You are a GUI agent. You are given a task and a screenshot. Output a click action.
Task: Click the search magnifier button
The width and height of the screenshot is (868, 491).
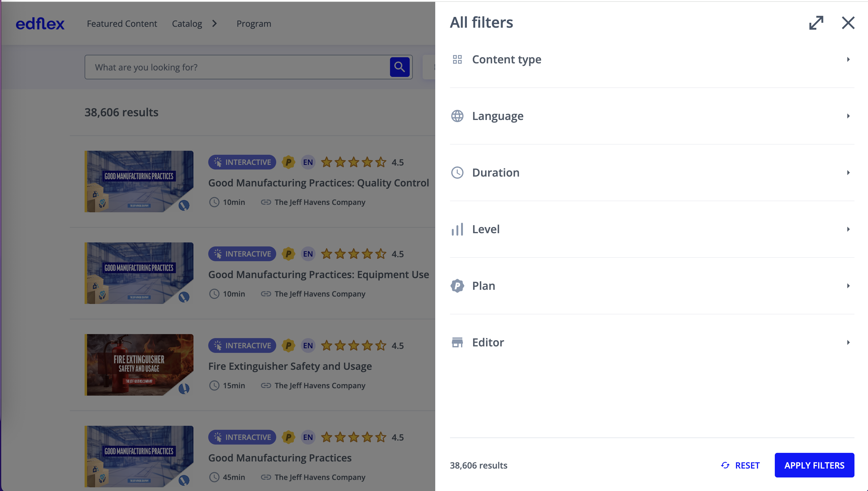[400, 67]
